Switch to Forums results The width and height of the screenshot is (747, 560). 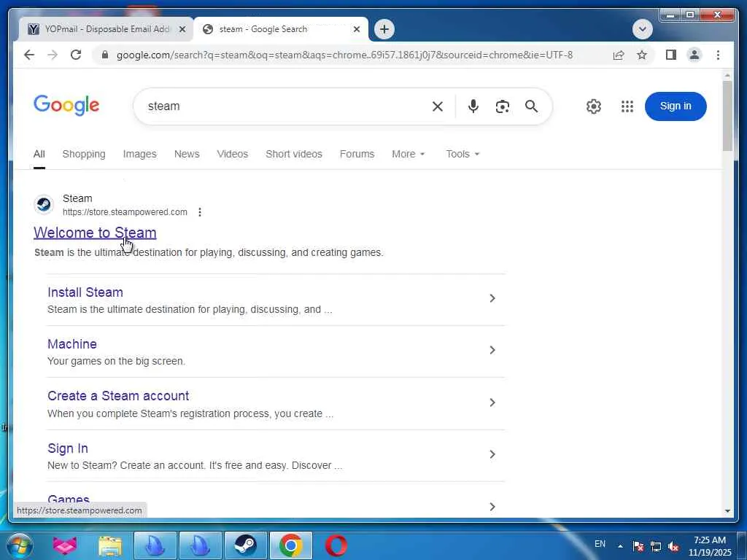click(357, 154)
